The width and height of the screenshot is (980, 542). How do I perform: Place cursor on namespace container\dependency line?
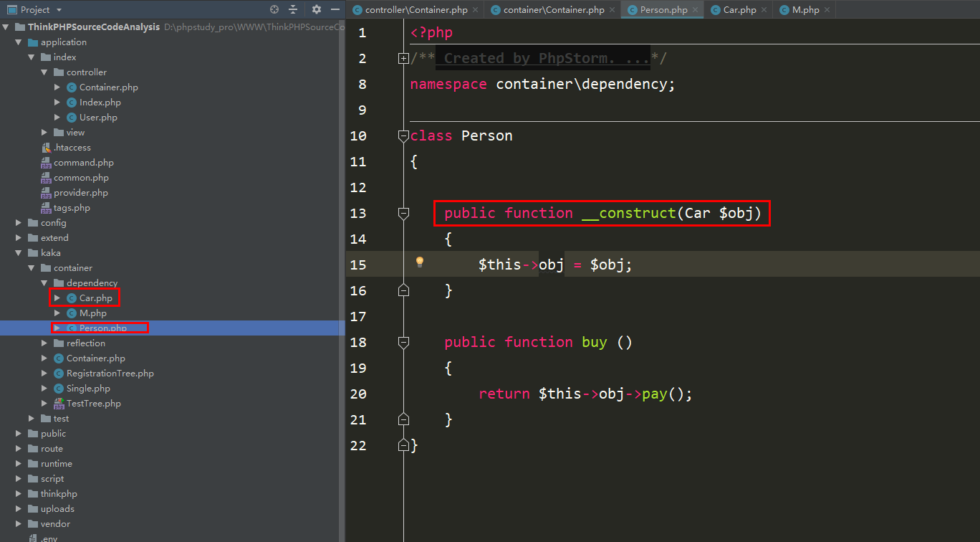[x=542, y=85]
